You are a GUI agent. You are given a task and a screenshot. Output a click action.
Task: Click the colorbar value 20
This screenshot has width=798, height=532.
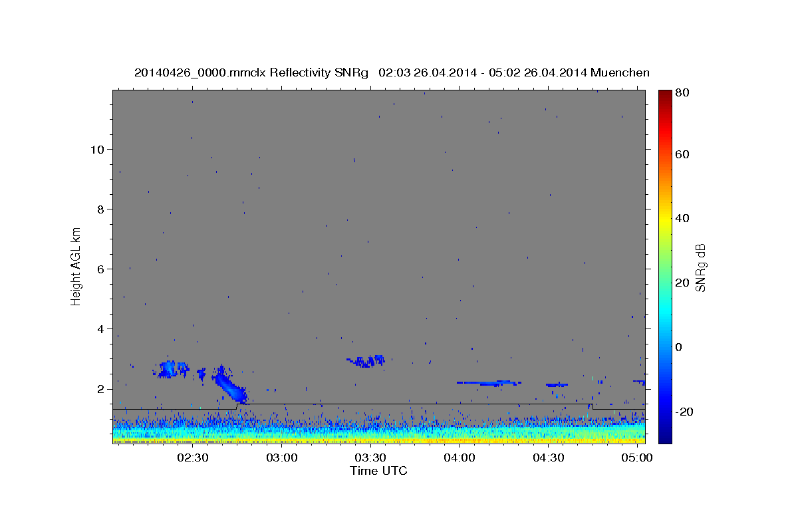(681, 283)
